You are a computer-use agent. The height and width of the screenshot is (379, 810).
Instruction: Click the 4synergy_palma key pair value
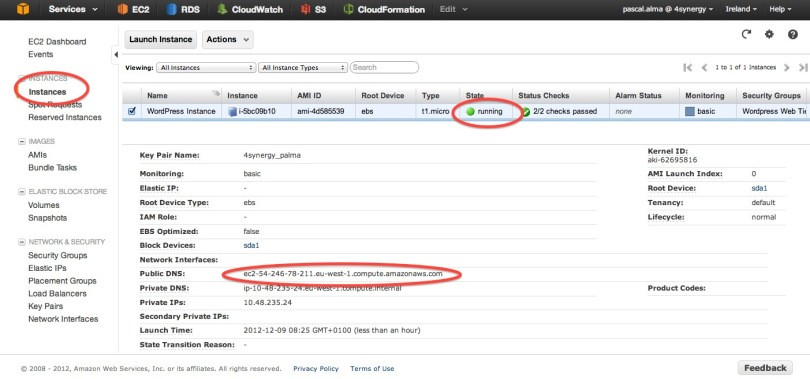tap(272, 155)
